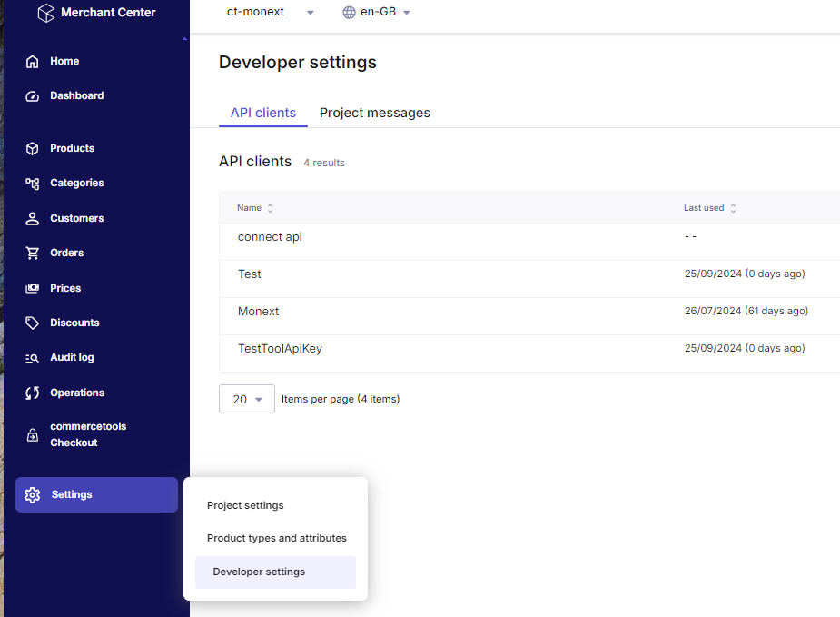840x617 pixels.
Task: Click the Items per page (4 items) text
Action: (341, 399)
